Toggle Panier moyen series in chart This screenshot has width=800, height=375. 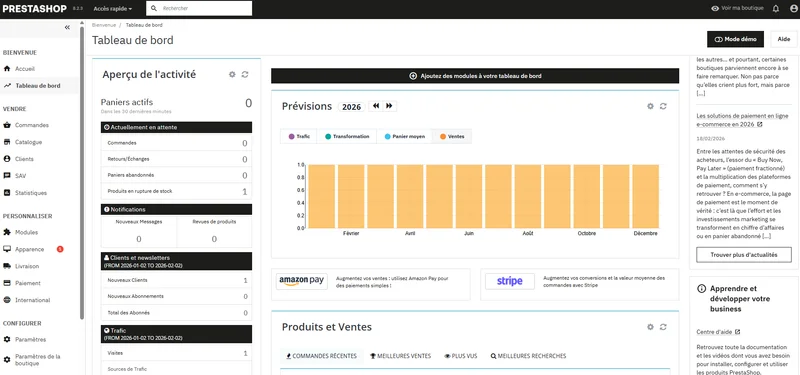(x=405, y=136)
